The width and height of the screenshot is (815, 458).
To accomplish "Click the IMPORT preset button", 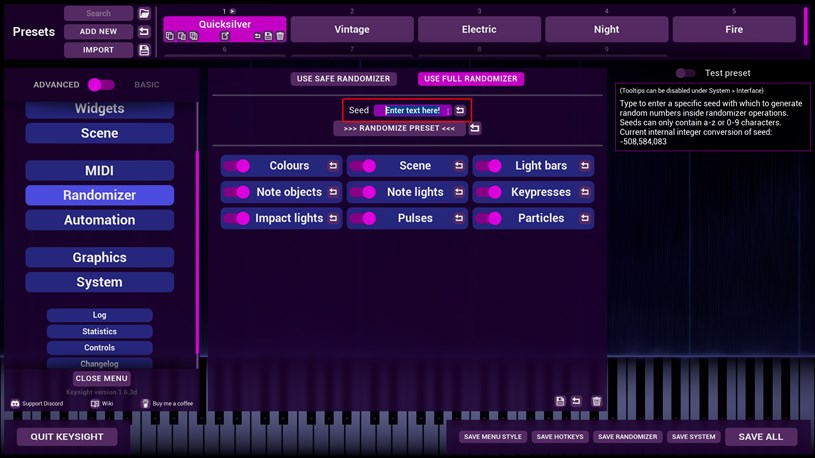I will [98, 50].
